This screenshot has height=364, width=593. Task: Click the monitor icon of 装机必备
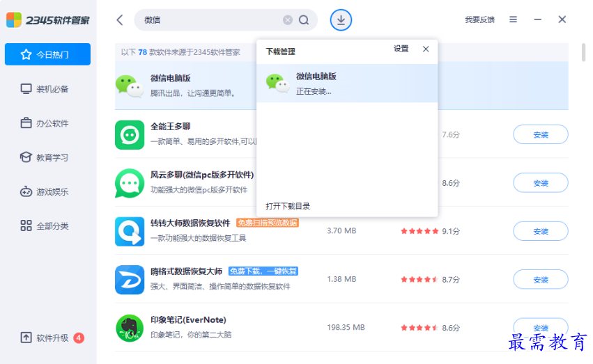coord(26,88)
